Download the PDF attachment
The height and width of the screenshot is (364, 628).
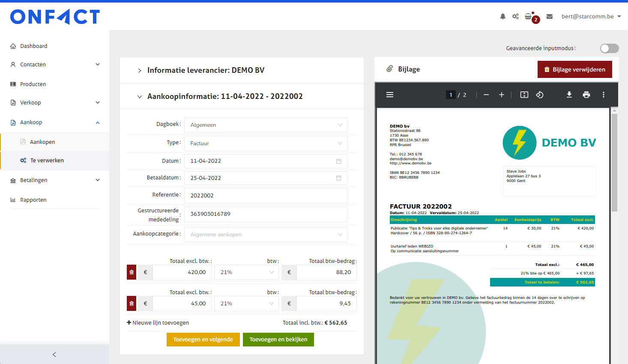point(569,95)
